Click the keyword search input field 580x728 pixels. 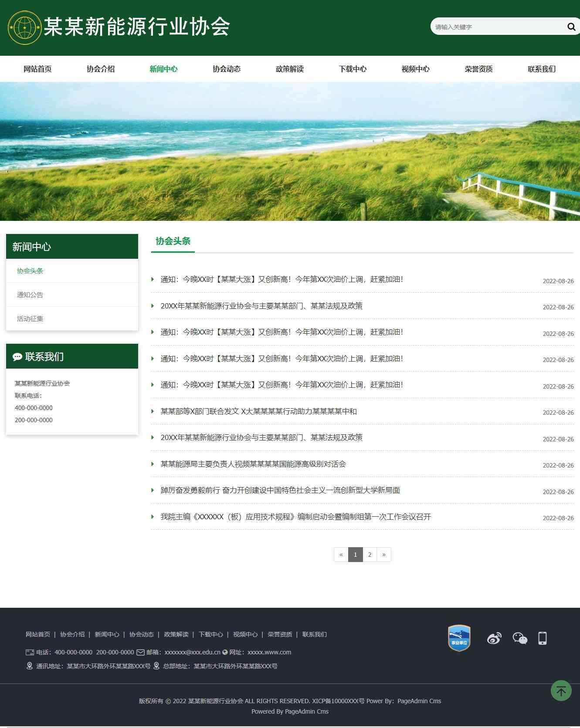497,27
